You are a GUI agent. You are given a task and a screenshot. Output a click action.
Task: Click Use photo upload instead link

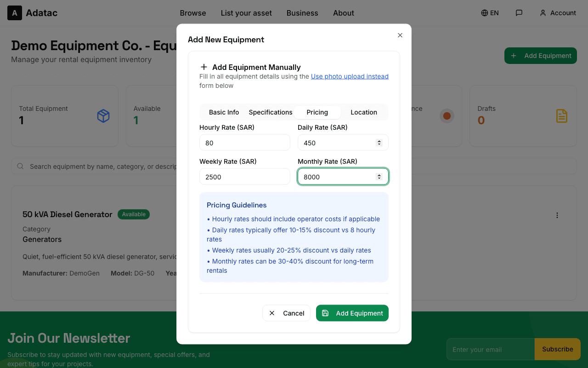[x=350, y=76]
